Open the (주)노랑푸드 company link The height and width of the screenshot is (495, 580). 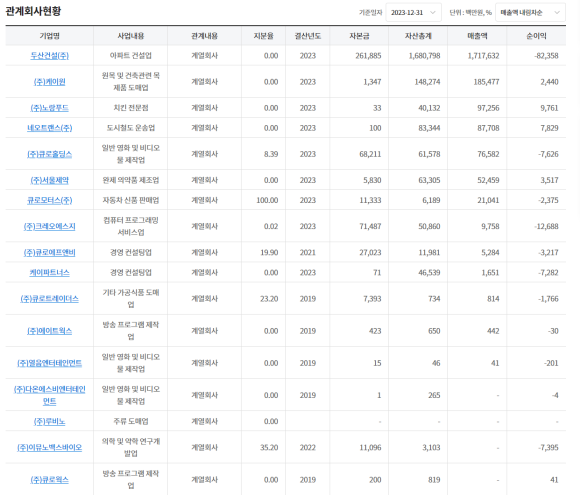(x=50, y=108)
